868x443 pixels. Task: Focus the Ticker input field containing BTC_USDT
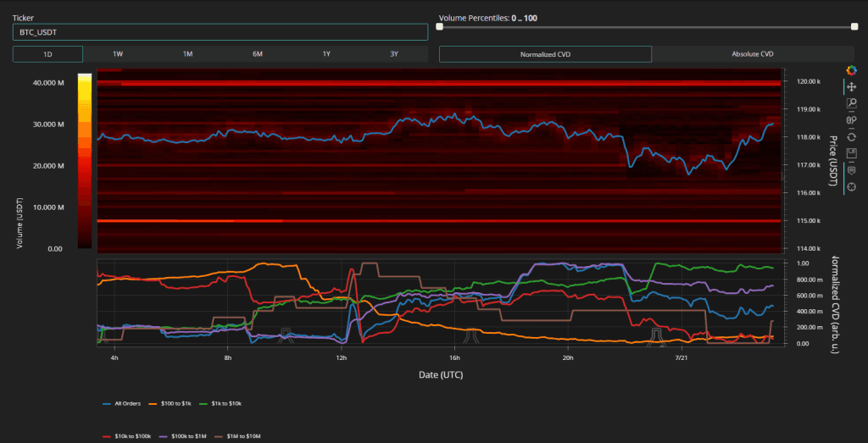(220, 32)
